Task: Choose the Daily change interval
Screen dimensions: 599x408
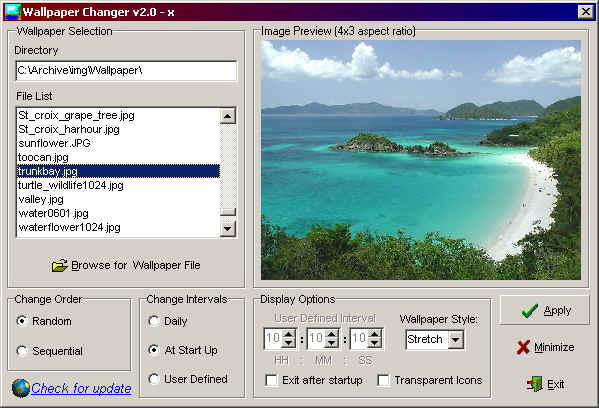Action: tap(154, 321)
